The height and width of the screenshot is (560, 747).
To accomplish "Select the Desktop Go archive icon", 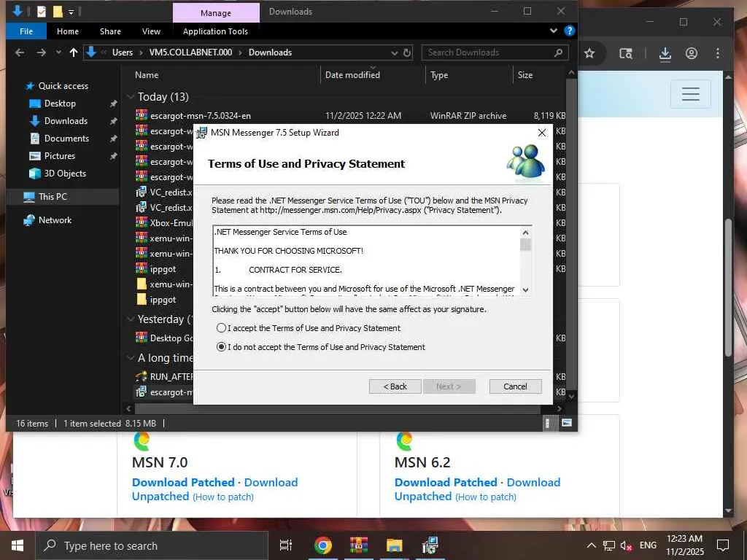I will tap(141, 338).
